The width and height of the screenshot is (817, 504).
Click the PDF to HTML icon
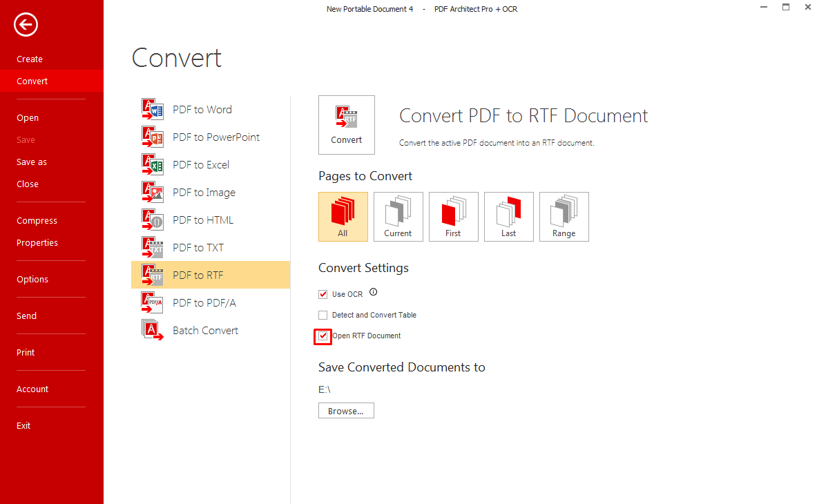pyautogui.click(x=152, y=220)
